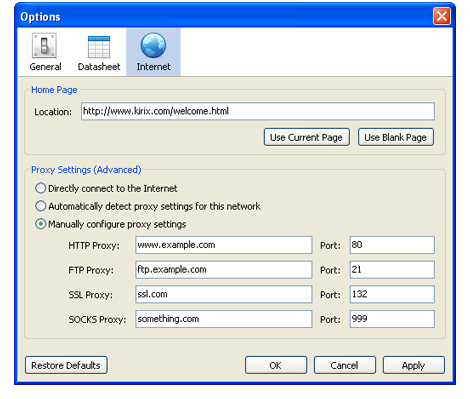Click the Proxy Settings (Advanced) heading

pos(86,170)
